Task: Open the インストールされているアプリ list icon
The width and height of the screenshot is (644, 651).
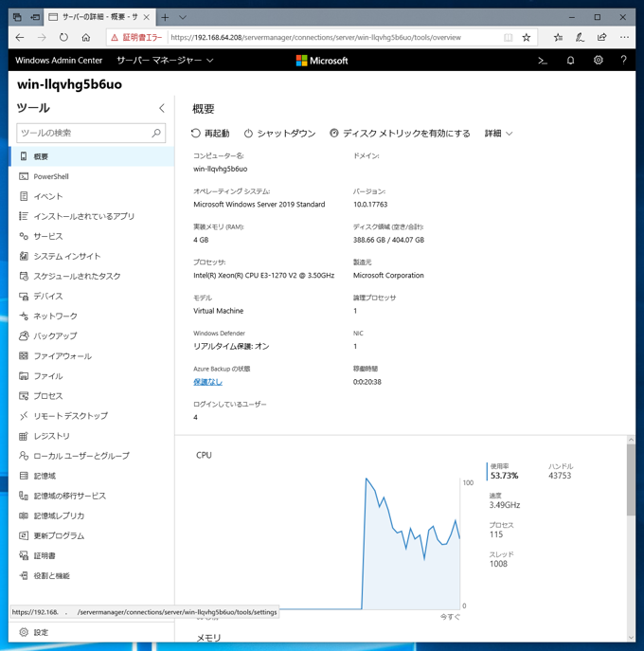Action: coord(24,216)
